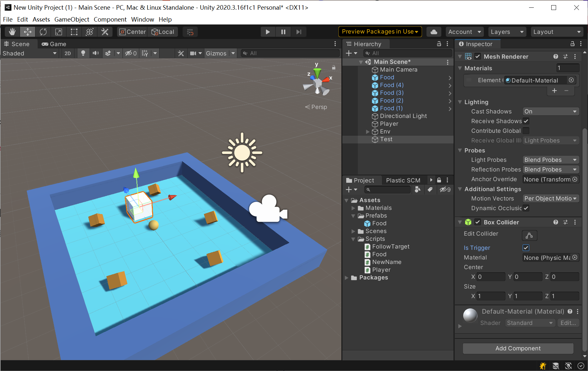
Task: Open Layers dropdown
Action: pos(507,32)
